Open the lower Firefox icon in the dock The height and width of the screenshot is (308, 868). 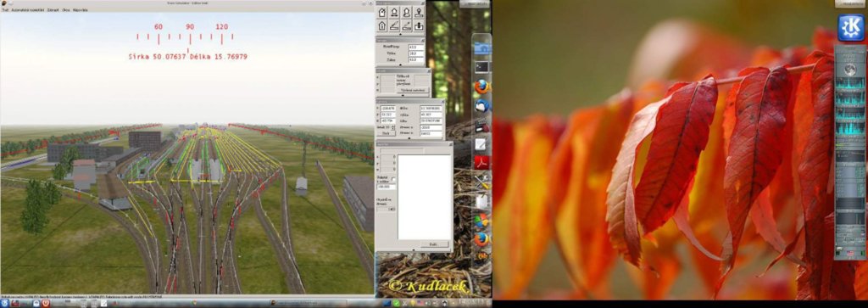coord(481,239)
